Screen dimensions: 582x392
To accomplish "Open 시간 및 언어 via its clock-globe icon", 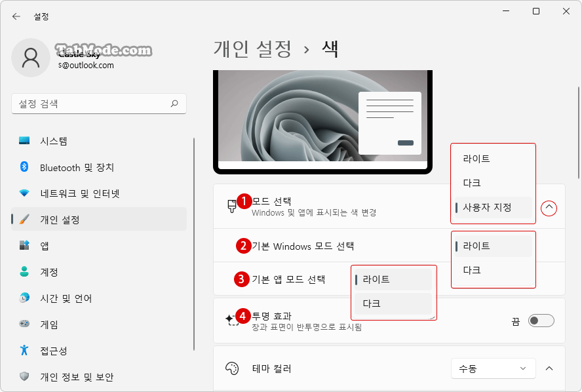I will (x=24, y=298).
